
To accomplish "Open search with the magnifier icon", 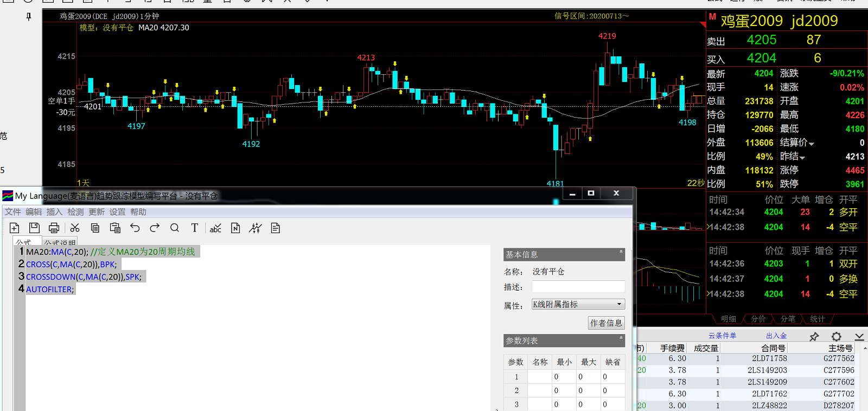I will coord(175,228).
